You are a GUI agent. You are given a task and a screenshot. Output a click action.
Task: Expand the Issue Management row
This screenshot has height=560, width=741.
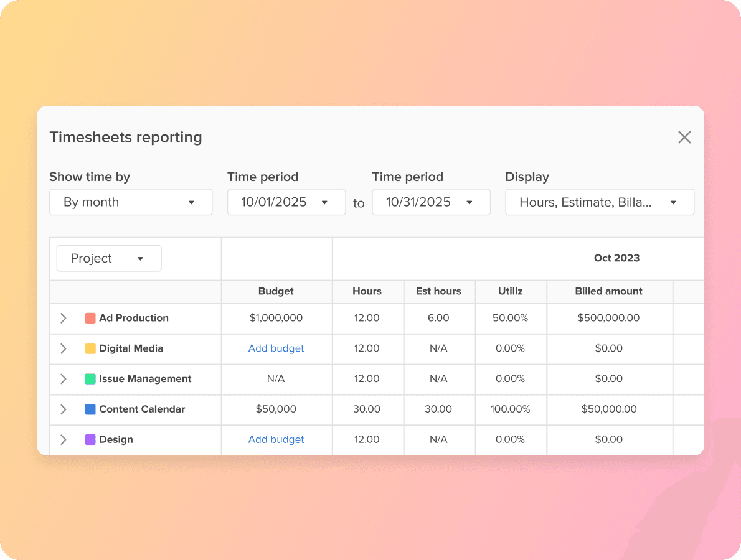coord(64,379)
